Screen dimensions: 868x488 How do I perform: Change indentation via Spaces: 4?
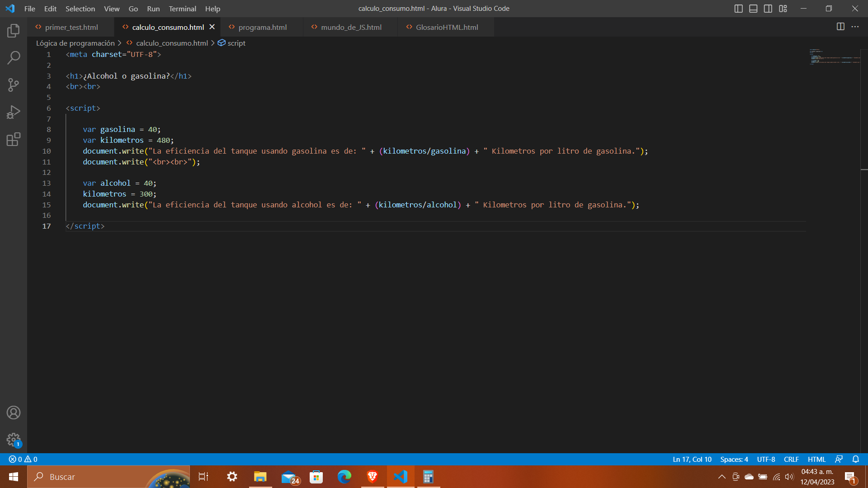(x=734, y=459)
